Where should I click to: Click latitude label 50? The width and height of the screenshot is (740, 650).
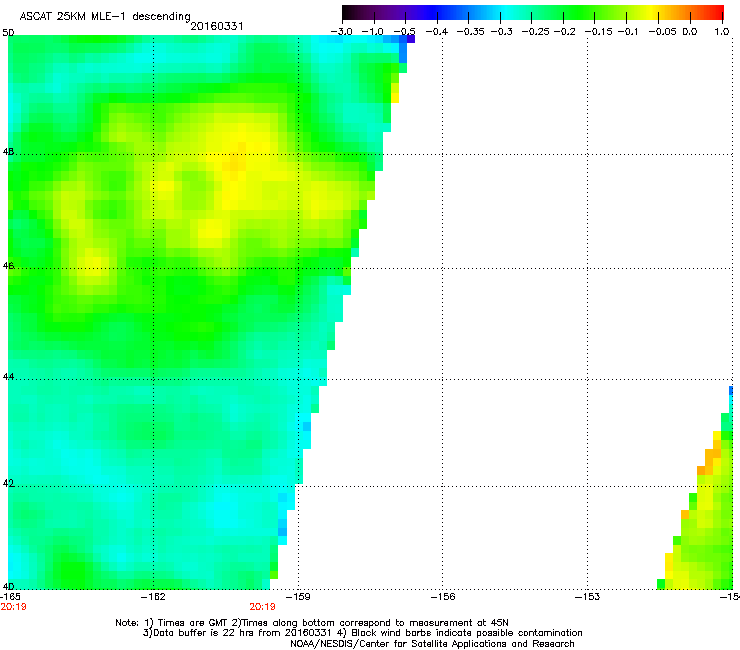pyautogui.click(x=8, y=33)
